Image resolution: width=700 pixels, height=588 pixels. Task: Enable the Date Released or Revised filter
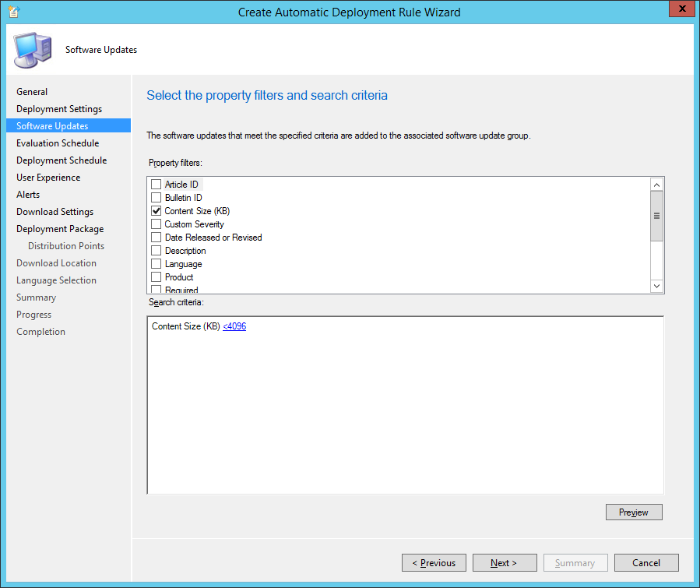click(156, 237)
